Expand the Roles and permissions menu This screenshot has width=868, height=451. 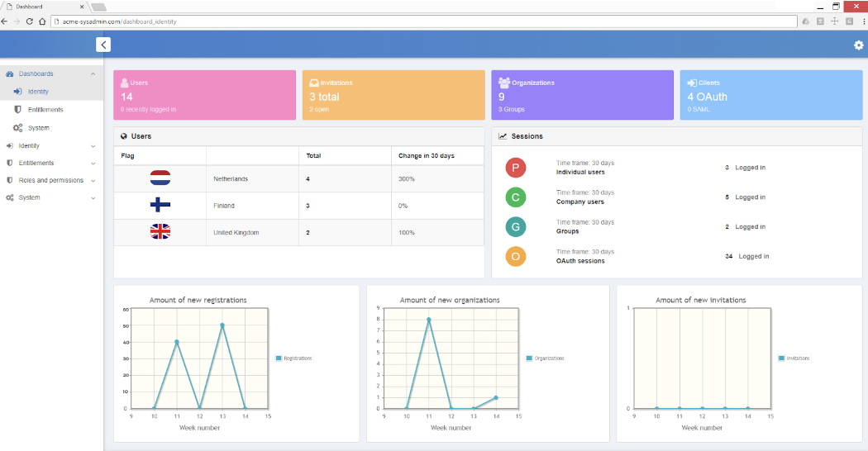51,180
